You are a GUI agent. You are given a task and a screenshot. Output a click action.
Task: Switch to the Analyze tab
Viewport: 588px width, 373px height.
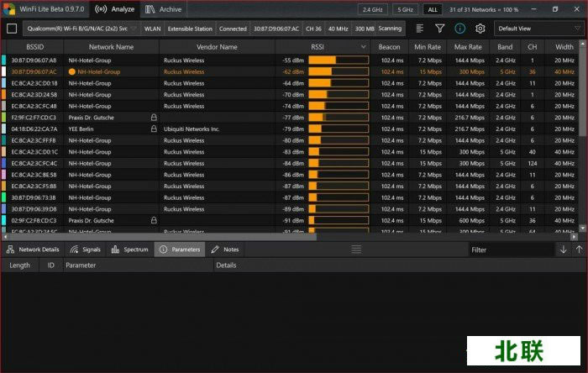coord(115,9)
